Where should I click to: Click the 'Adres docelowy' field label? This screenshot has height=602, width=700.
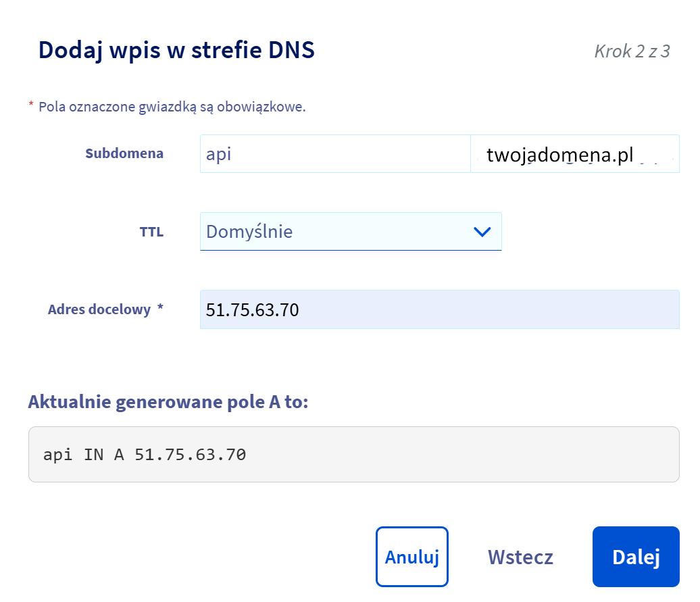pyautogui.click(x=99, y=309)
